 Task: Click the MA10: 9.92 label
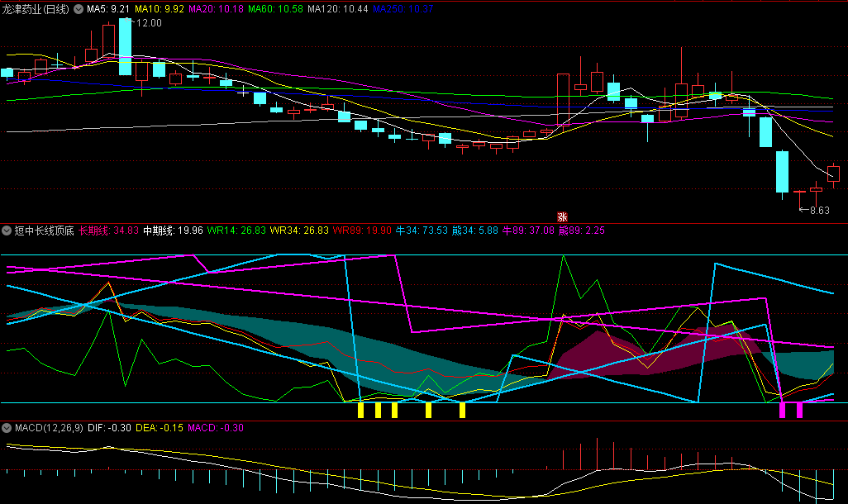pos(160,9)
